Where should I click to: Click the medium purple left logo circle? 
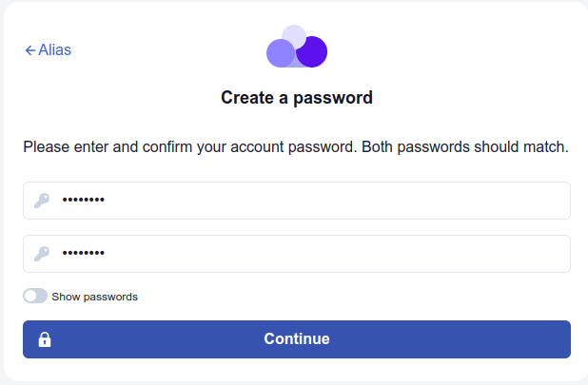[x=279, y=53]
